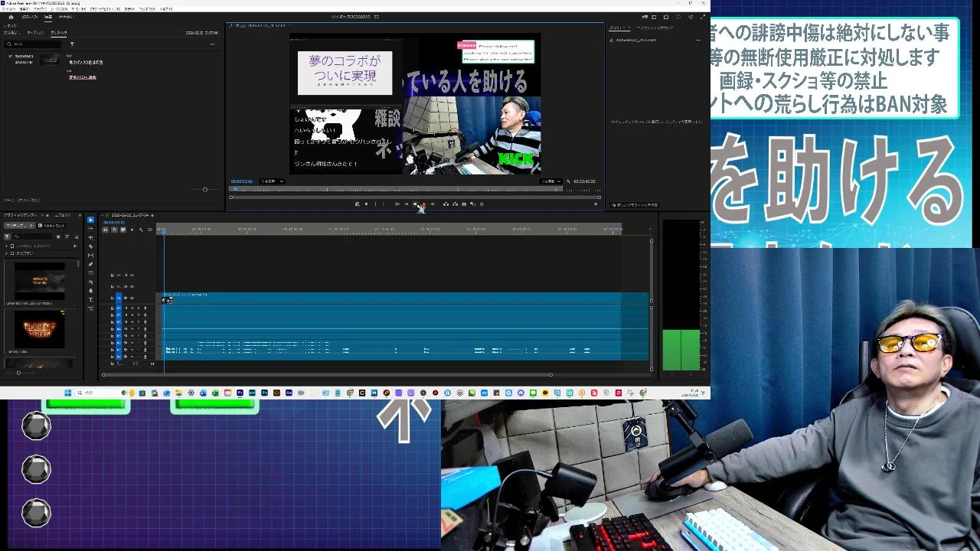Switch to the Import workspace tab
This screenshot has width=980, height=551.
click(30, 17)
